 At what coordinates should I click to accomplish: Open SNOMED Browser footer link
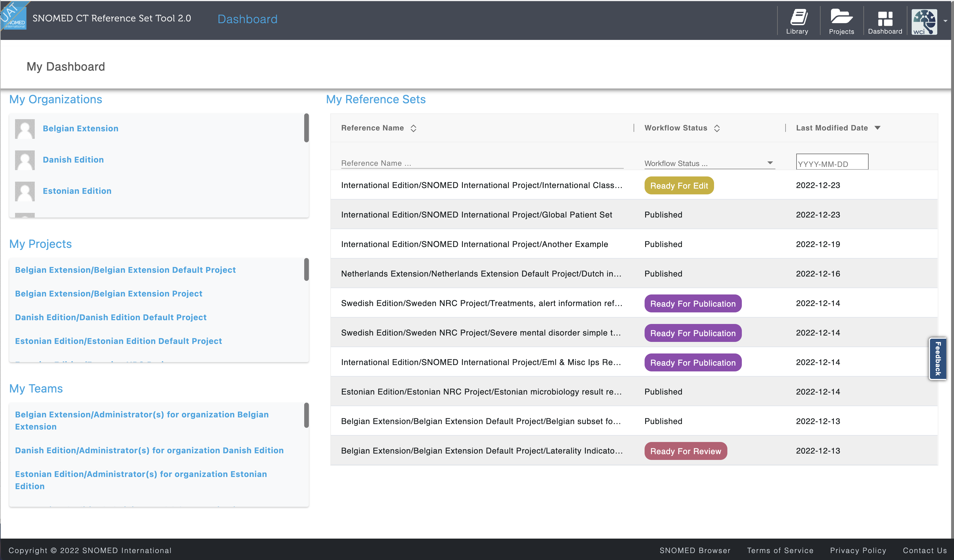[x=695, y=550]
